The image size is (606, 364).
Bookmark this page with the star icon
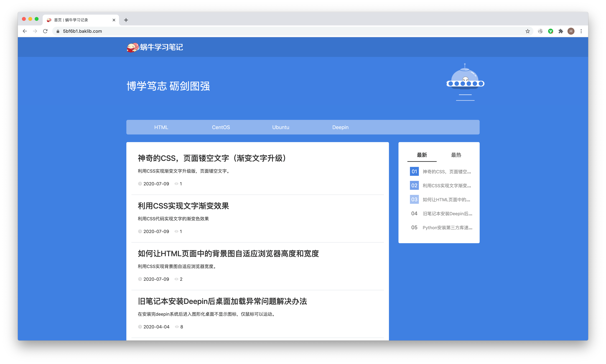(527, 31)
